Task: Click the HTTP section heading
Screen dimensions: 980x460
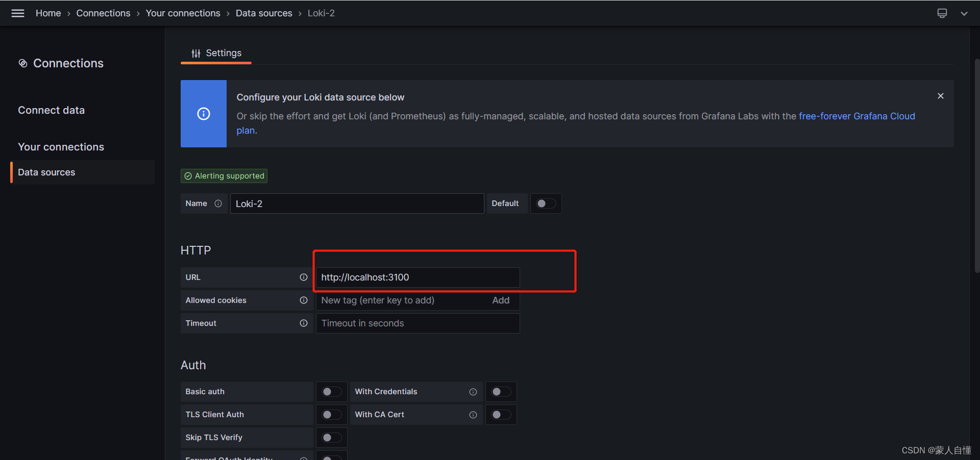Action: (196, 250)
